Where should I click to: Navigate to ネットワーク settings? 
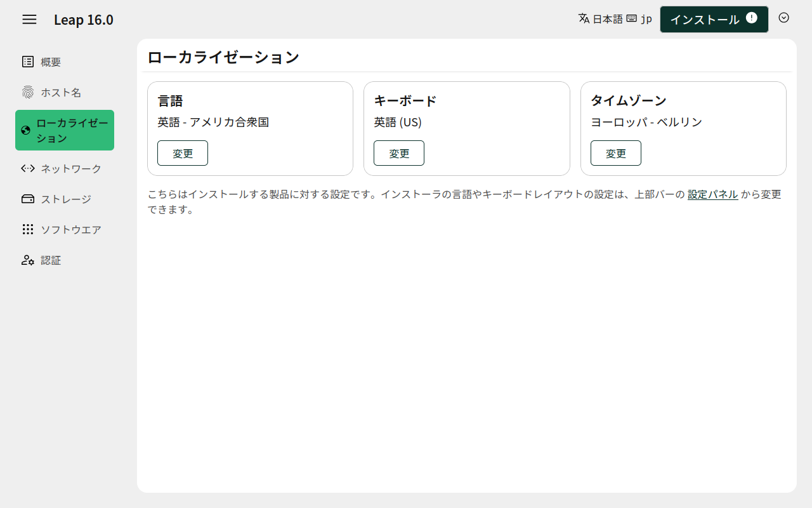(x=65, y=168)
